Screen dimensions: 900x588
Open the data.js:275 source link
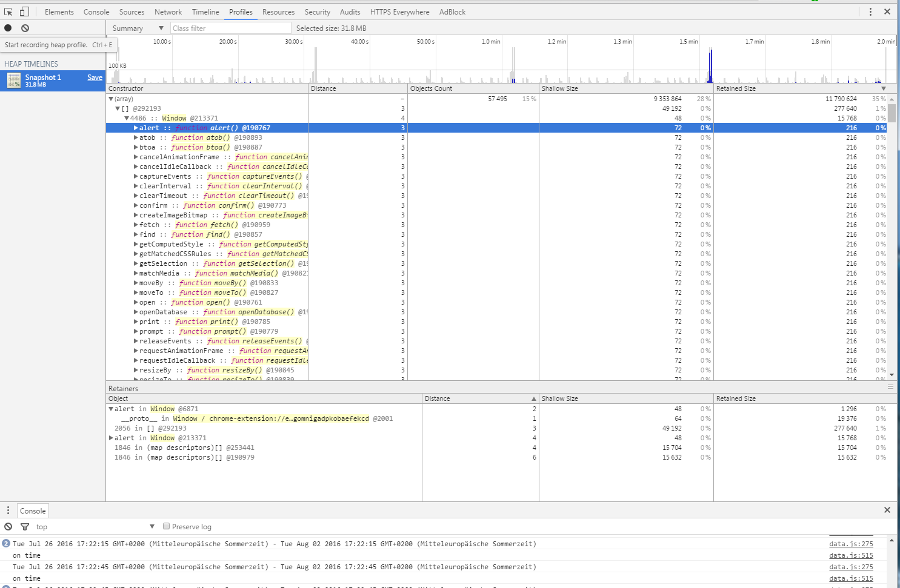click(x=851, y=544)
